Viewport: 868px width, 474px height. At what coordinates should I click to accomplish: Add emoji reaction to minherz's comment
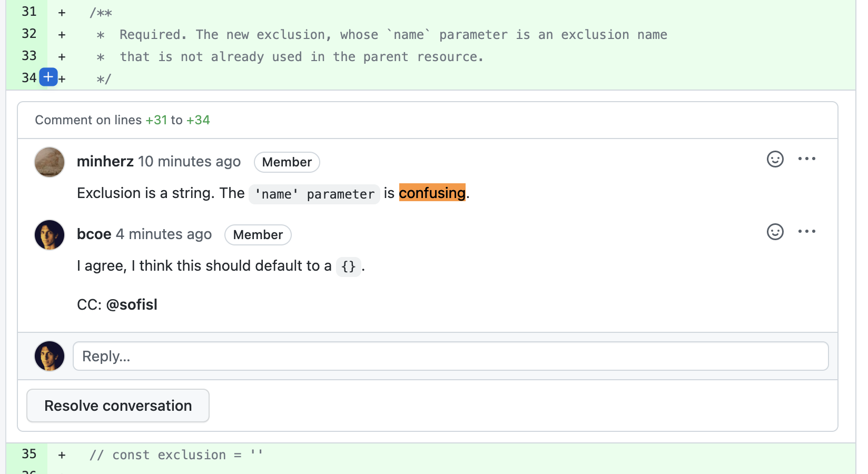click(775, 159)
